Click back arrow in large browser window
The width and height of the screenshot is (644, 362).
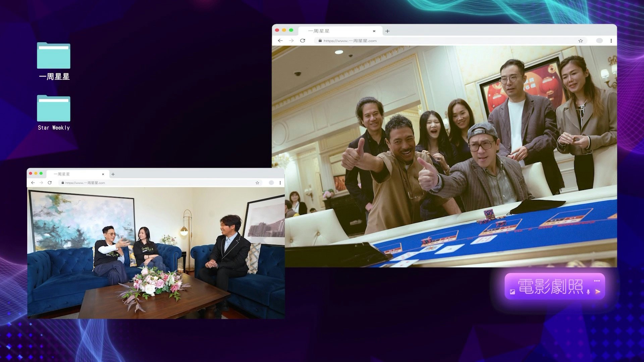280,41
